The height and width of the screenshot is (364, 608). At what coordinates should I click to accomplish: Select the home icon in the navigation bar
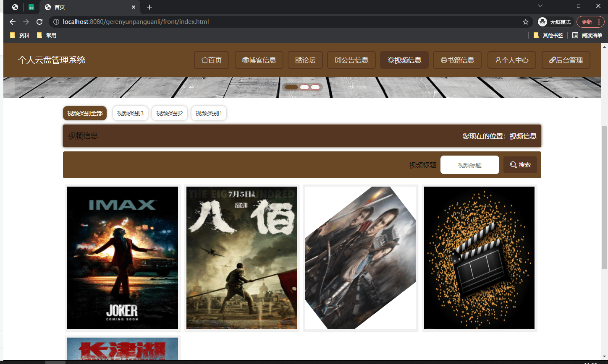point(205,60)
